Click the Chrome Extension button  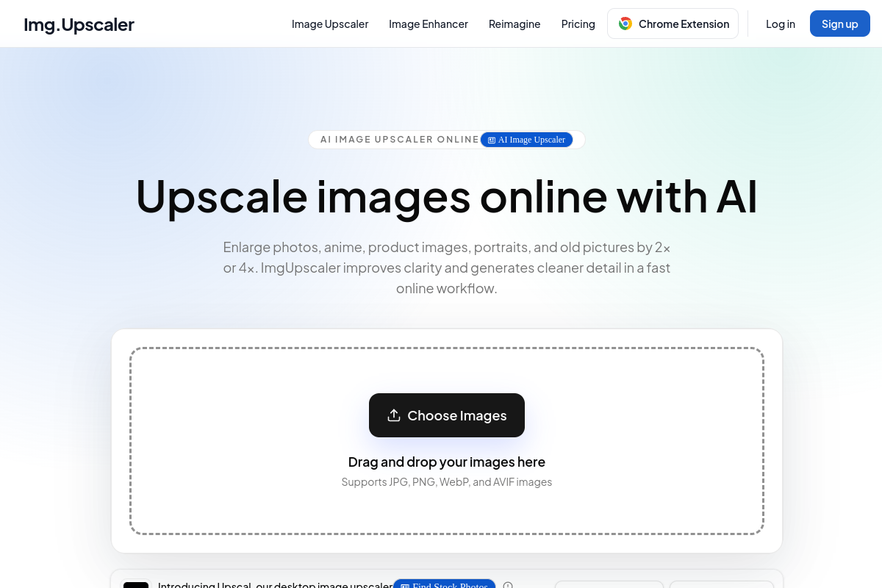pyautogui.click(x=673, y=24)
